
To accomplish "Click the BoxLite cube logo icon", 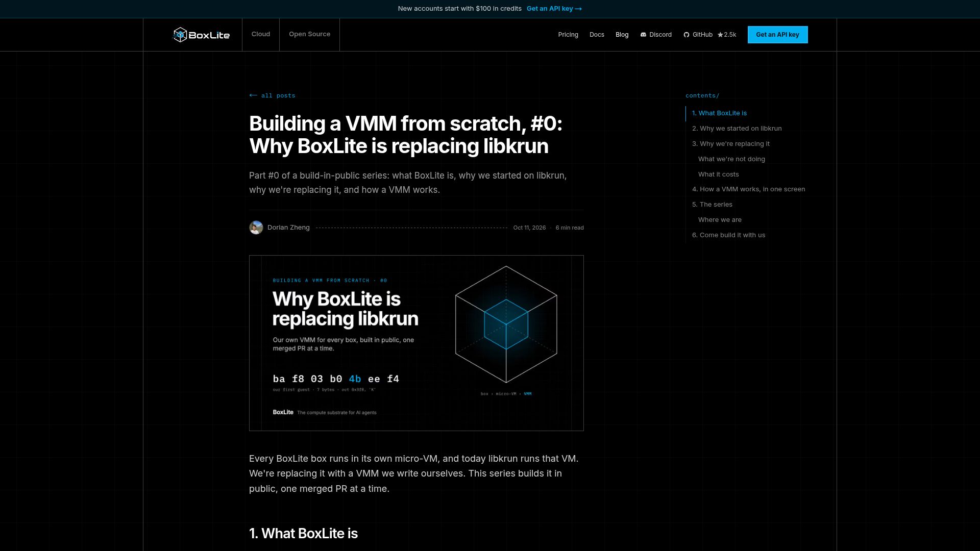I will [x=180, y=35].
